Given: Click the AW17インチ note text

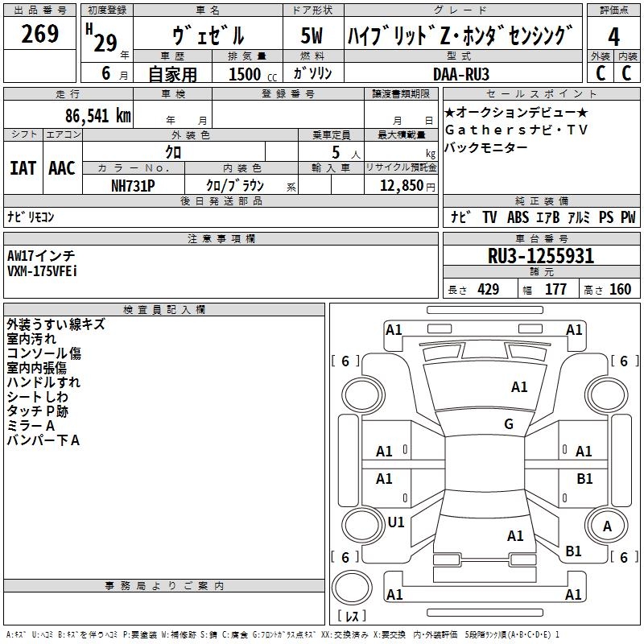Looking at the screenshot, I should [39, 256].
